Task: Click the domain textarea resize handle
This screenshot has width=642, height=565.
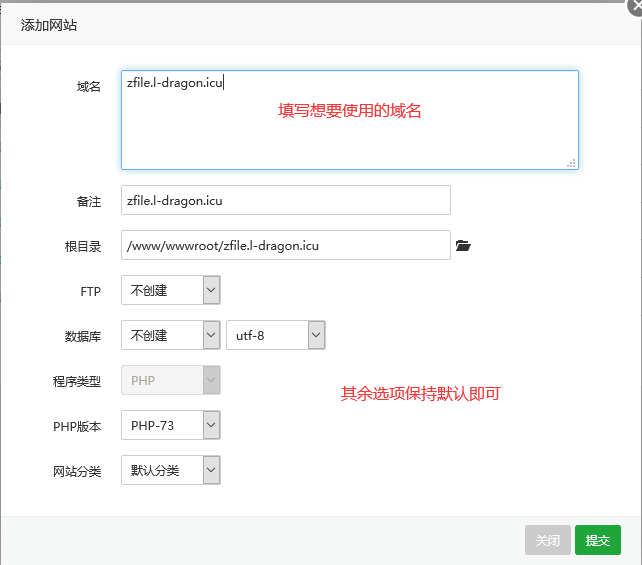Action: pos(572,163)
